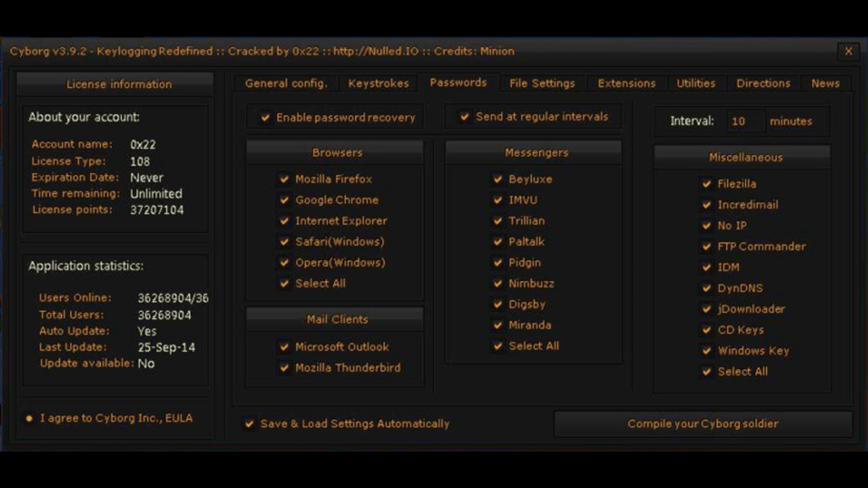
Task: Toggle the IMVU messenger checkbox
Action: 498,200
